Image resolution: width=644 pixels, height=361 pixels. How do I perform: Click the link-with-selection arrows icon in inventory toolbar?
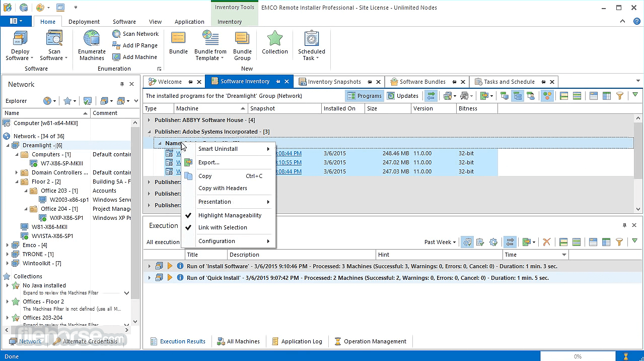click(431, 96)
